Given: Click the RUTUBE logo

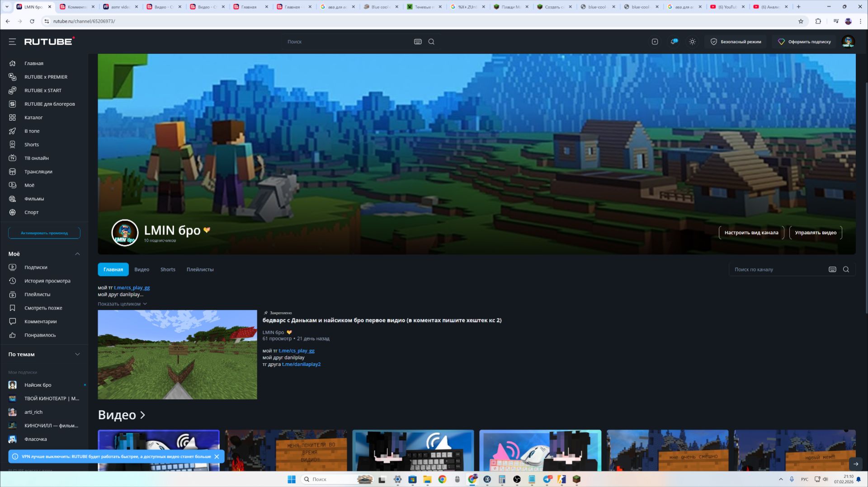Looking at the screenshot, I should coord(49,41).
